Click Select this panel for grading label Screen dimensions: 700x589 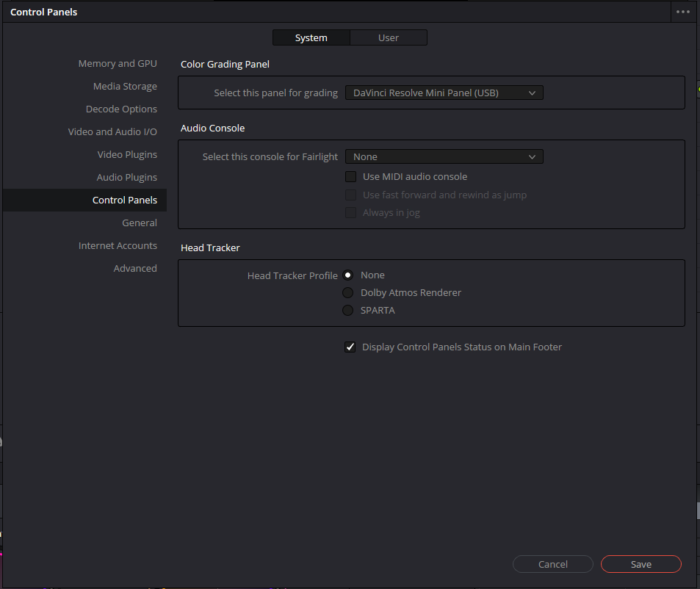pos(276,93)
